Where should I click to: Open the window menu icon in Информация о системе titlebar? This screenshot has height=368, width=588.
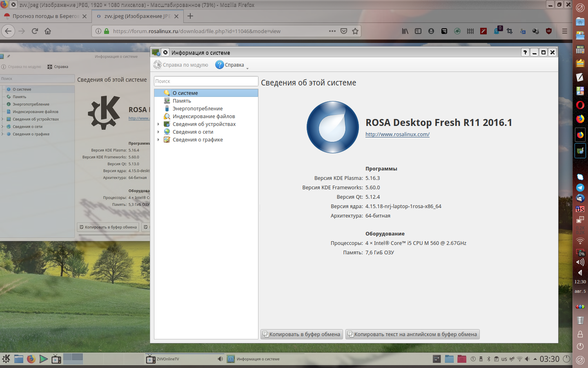(156, 52)
